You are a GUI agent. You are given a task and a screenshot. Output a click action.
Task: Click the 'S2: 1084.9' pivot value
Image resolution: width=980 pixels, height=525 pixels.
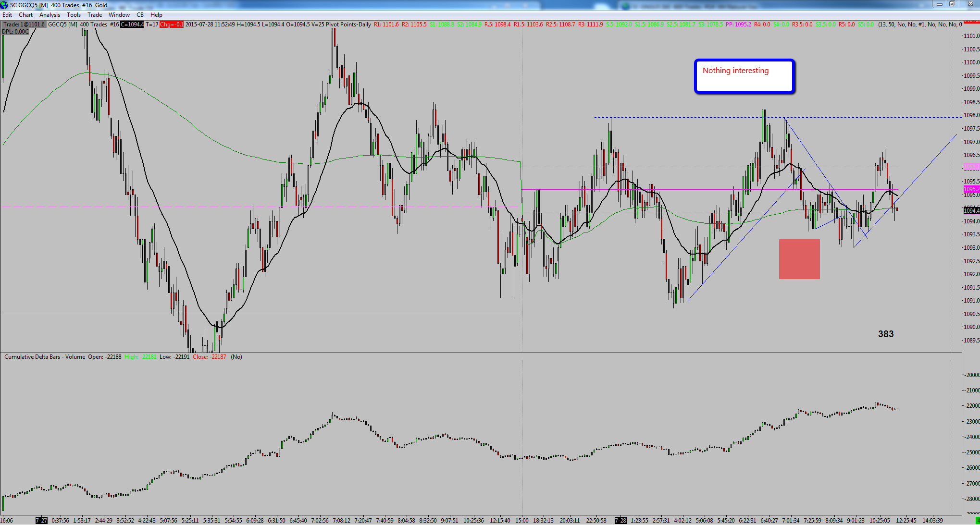(x=469, y=24)
